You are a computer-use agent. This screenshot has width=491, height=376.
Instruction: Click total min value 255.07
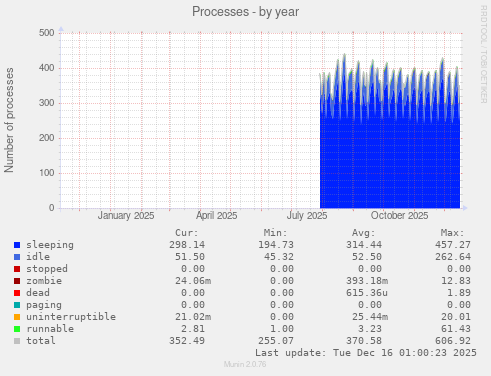tap(276, 341)
